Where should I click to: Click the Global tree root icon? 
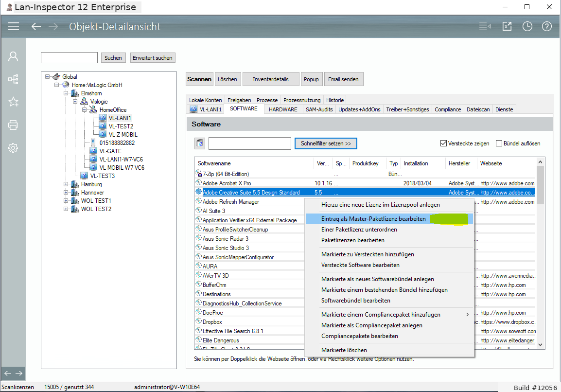56,77
